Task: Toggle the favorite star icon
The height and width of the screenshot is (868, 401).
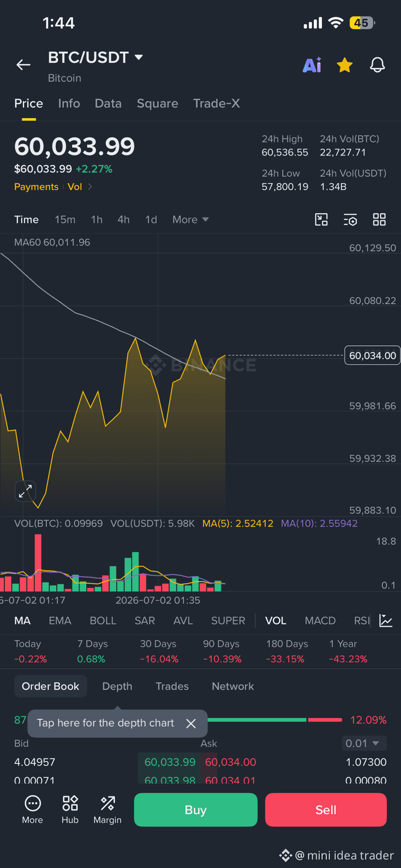Action: click(345, 64)
